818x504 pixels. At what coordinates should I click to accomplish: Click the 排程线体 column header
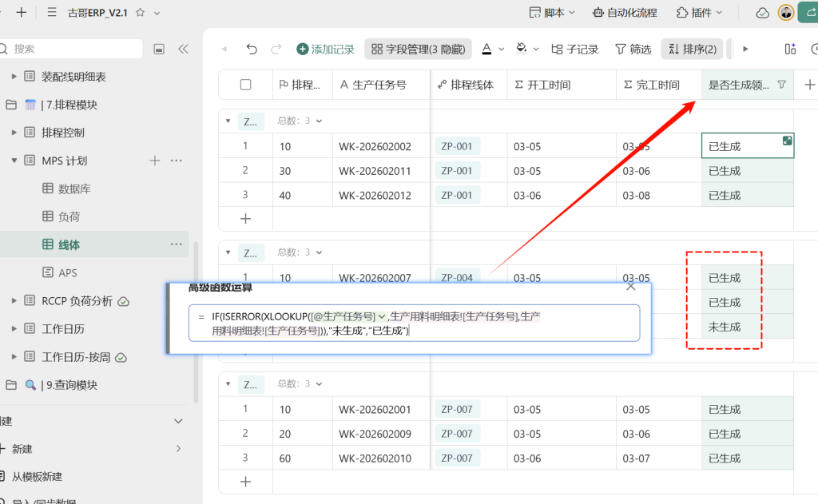click(x=468, y=85)
